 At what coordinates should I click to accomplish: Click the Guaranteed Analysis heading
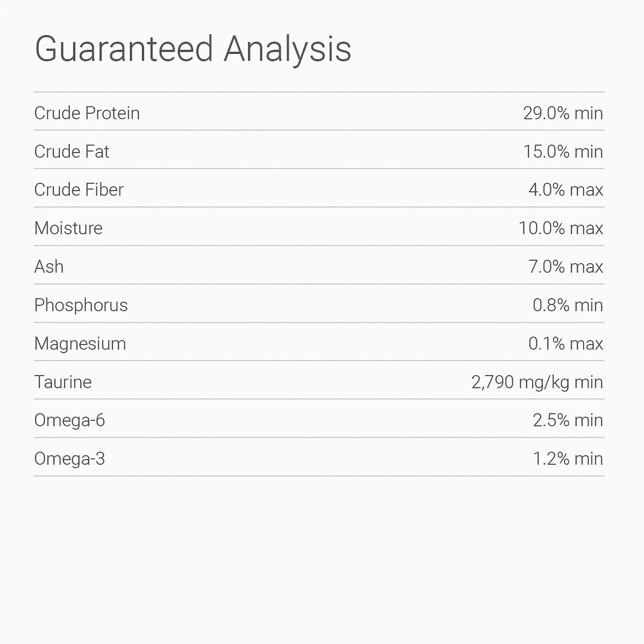tap(193, 49)
